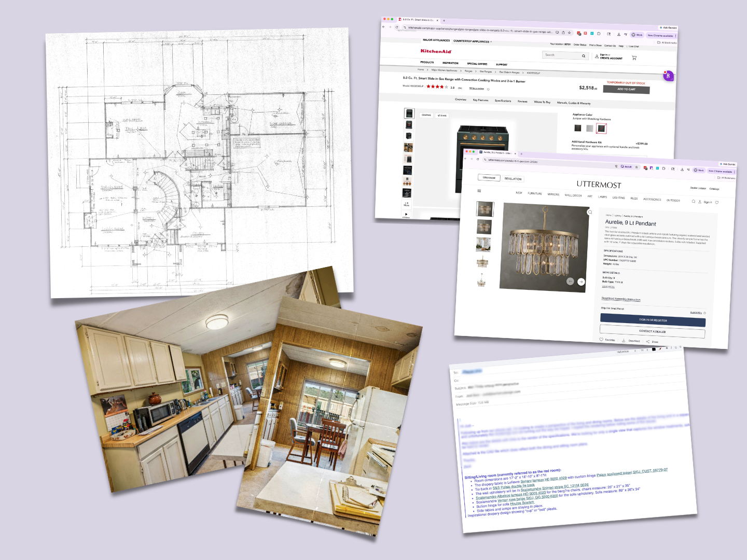This screenshot has width=747, height=560.
Task: Click the ADD TO CART button on KitchenAid
Action: pos(626,90)
